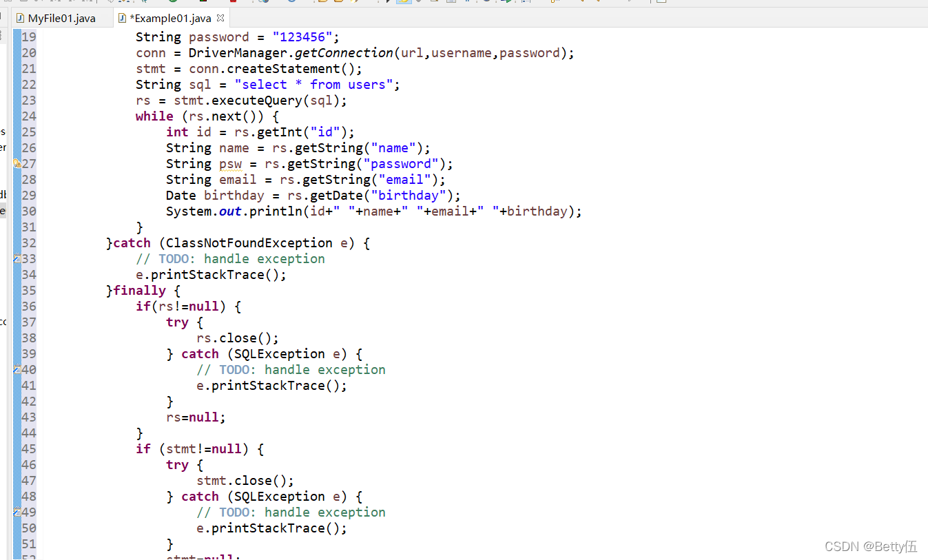Click the "select * from users" SQL string
Image resolution: width=928 pixels, height=560 pixels.
[313, 85]
